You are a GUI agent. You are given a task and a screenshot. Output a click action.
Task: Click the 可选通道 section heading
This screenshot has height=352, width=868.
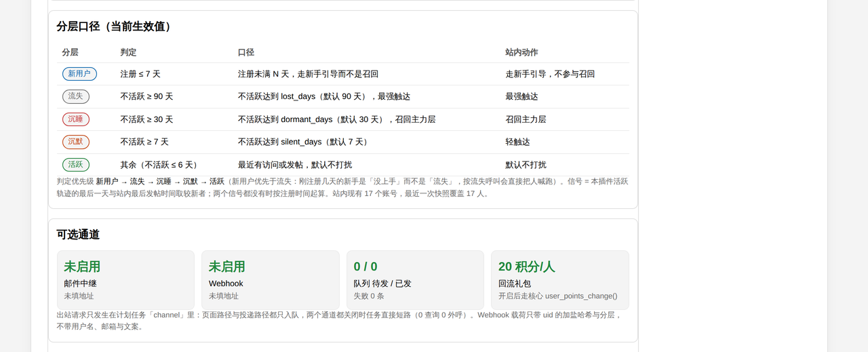[x=78, y=235]
